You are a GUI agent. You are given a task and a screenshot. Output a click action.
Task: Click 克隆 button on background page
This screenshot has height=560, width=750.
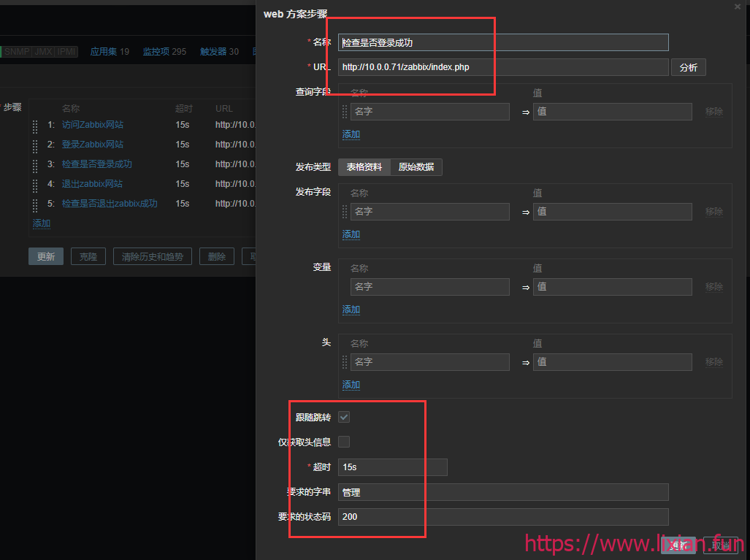coord(88,256)
